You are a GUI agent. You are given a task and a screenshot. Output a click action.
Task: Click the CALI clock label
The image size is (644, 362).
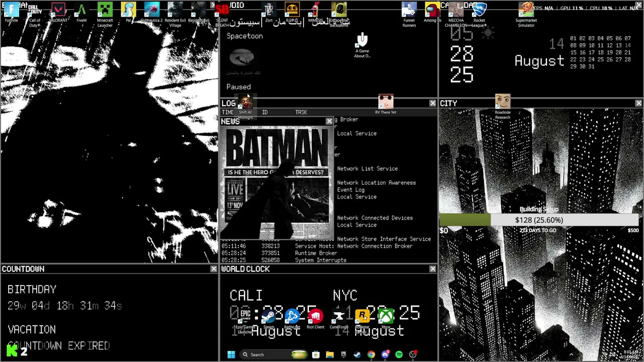(246, 295)
